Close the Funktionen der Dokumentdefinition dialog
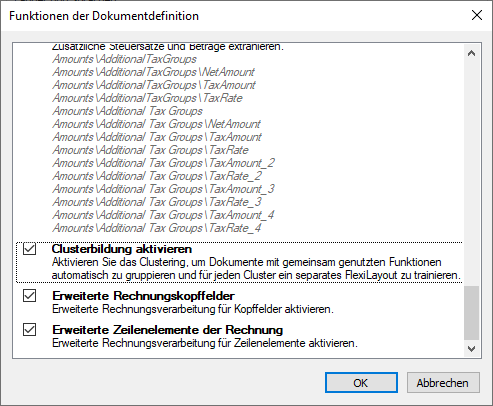The image size is (493, 406). click(477, 15)
